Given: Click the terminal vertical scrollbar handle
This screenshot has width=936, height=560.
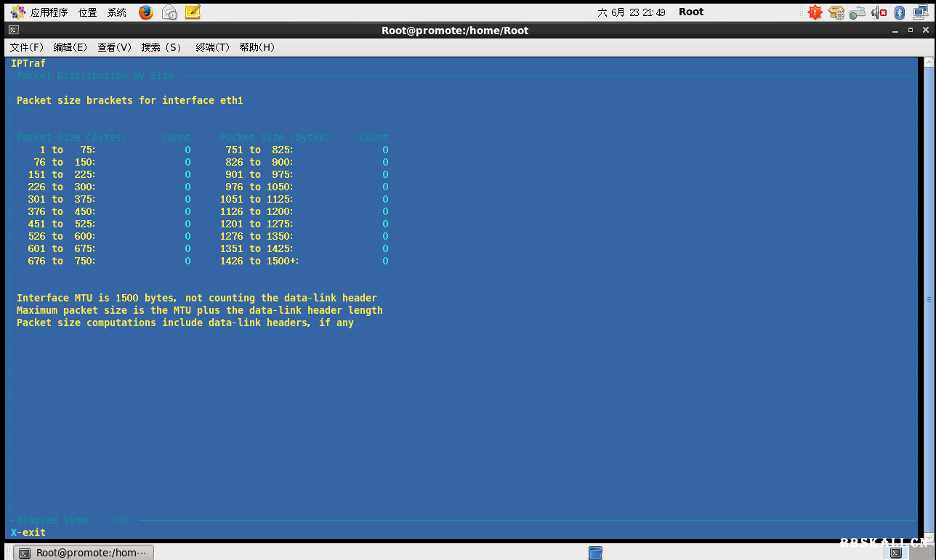Looking at the screenshot, I should 928,299.
